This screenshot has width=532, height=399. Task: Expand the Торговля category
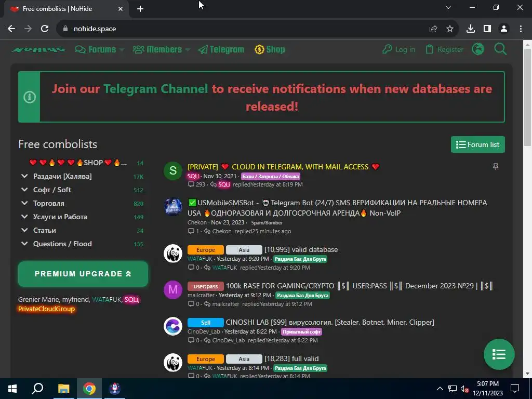48,204
